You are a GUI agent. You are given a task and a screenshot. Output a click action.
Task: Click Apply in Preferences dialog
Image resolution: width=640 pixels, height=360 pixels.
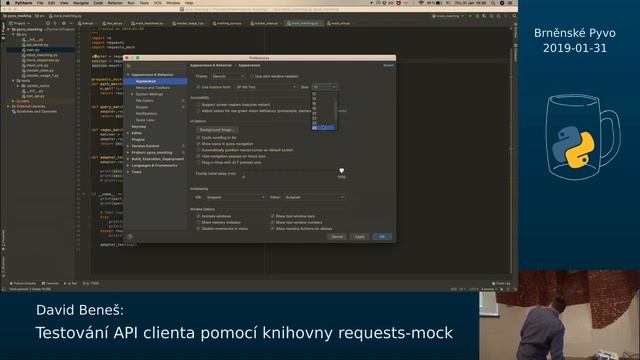click(x=359, y=237)
